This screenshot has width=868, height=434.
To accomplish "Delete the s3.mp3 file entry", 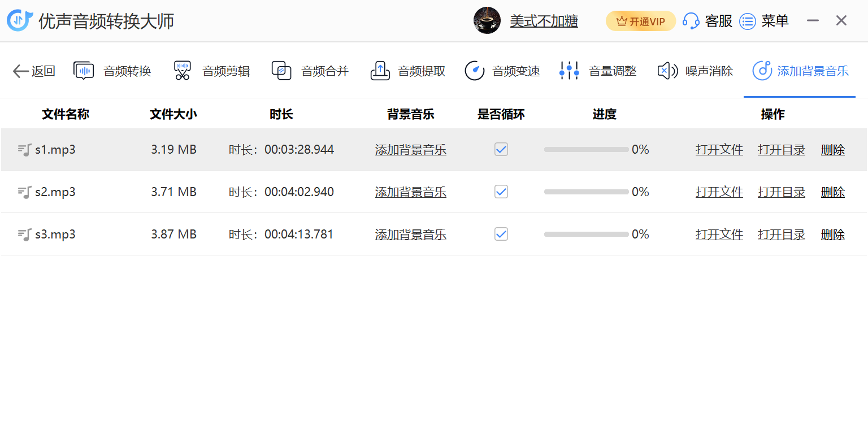I will [x=832, y=235].
